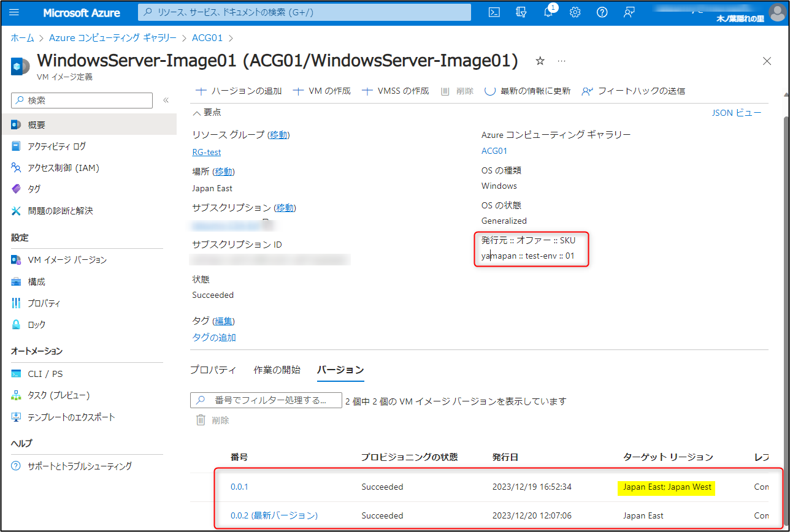This screenshot has height=532, width=790.
Task: Open the help question mark icon
Action: coord(602,12)
